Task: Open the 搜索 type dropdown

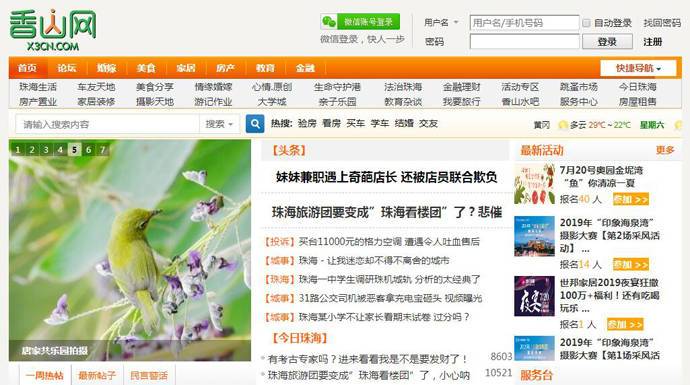Action: [x=219, y=125]
